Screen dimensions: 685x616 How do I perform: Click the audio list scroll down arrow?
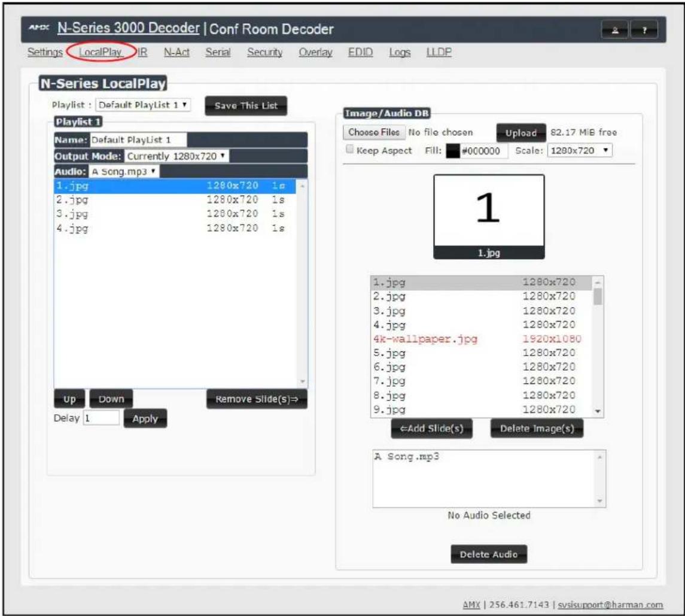tap(600, 501)
